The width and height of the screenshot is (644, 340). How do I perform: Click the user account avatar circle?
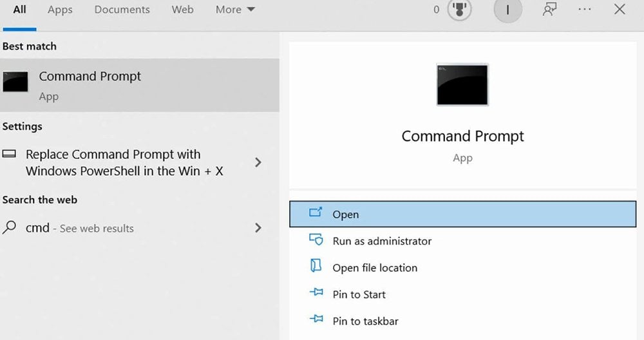pos(507,10)
